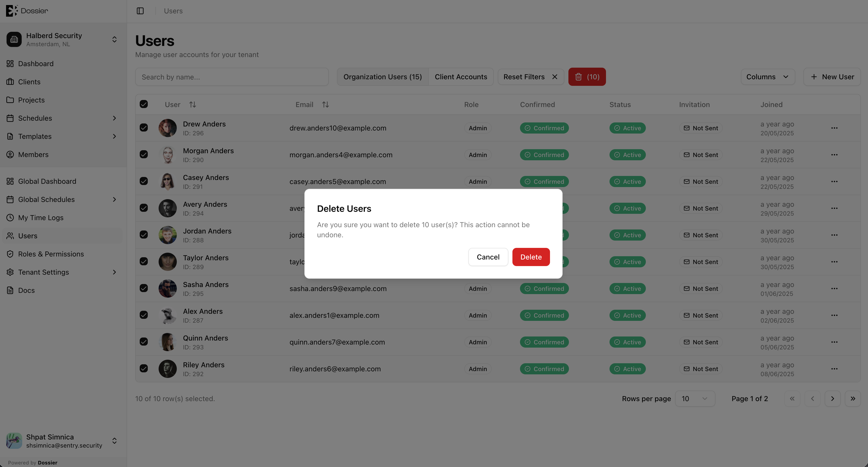868x467 pixels.
Task: Jump to the last page arrow
Action: [x=853, y=399]
